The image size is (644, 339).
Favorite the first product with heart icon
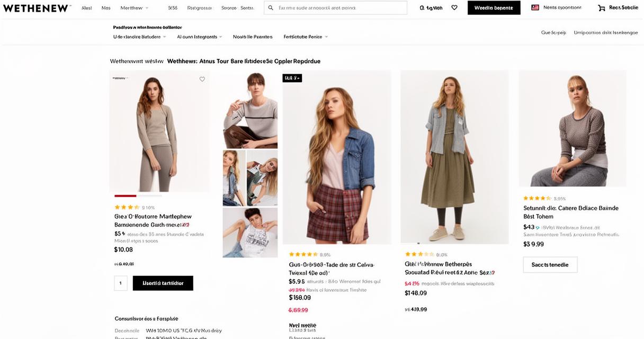coord(202,79)
